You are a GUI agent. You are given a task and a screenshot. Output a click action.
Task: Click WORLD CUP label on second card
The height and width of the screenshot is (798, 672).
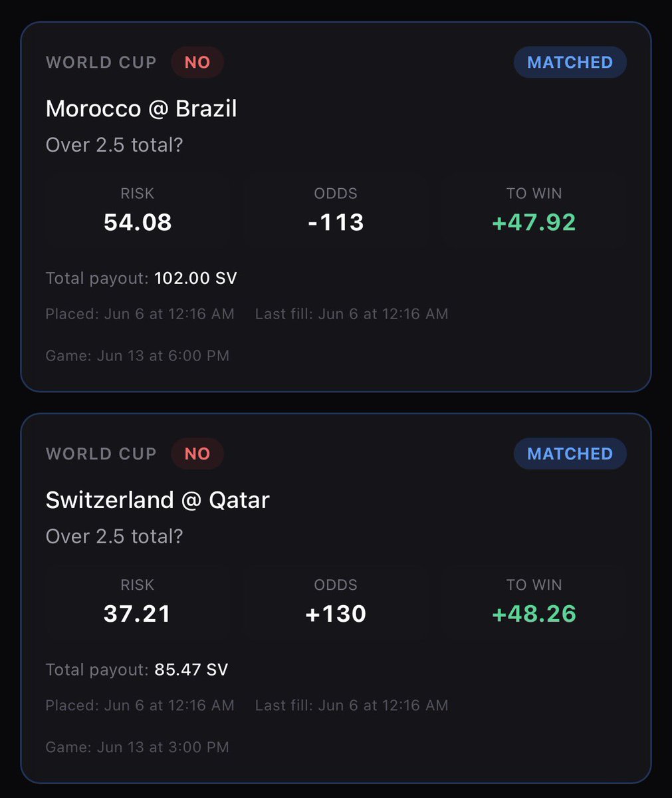101,454
